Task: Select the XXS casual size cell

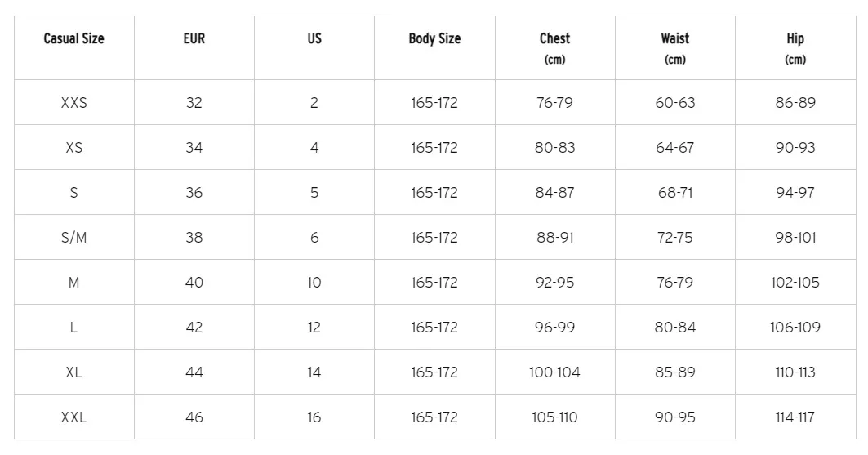Action: [73, 103]
